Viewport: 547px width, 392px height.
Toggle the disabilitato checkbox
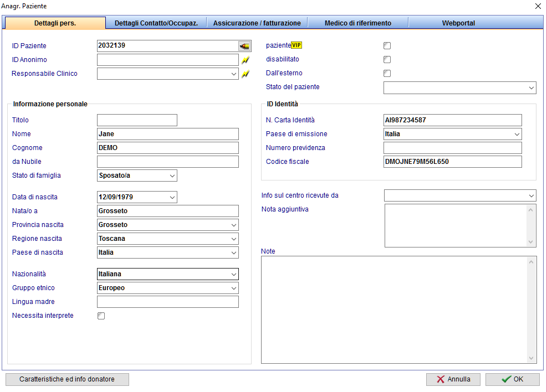(x=387, y=60)
